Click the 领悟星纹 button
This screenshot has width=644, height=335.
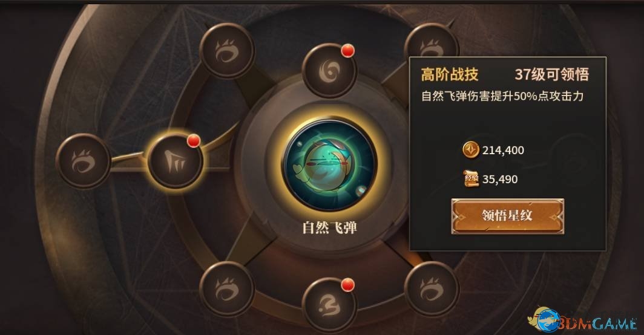pyautogui.click(x=508, y=216)
